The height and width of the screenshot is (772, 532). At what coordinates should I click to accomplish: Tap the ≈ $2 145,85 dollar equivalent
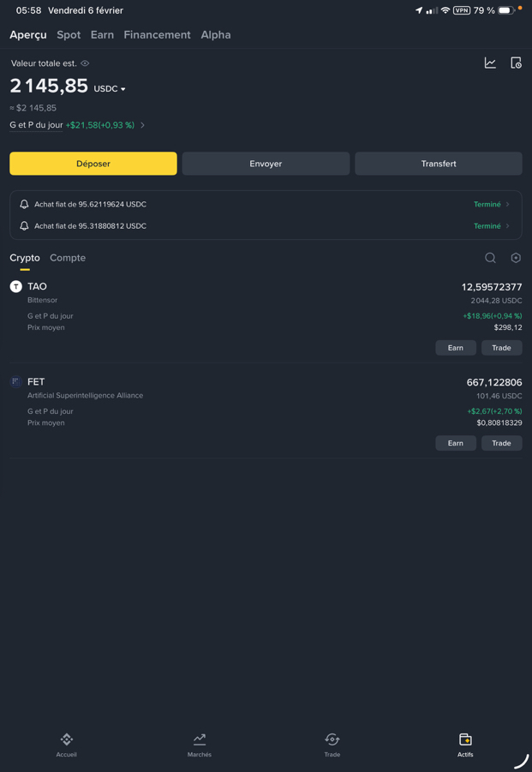pyautogui.click(x=33, y=108)
